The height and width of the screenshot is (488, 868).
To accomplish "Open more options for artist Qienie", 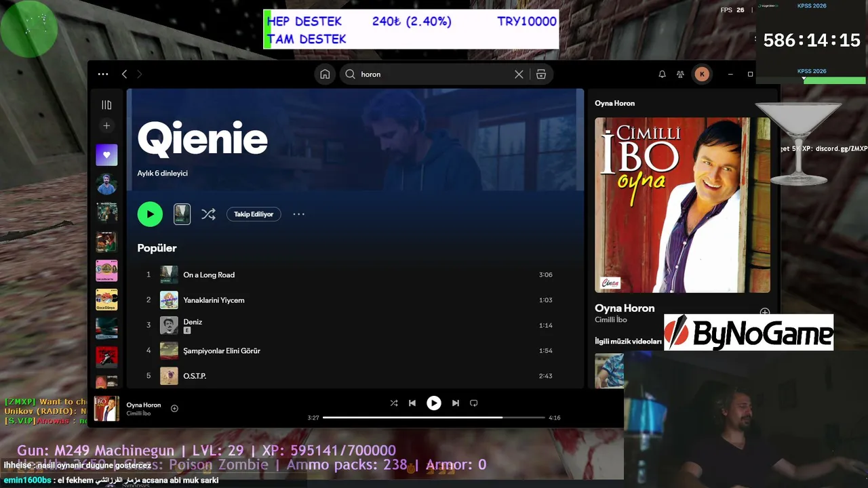I will point(298,214).
